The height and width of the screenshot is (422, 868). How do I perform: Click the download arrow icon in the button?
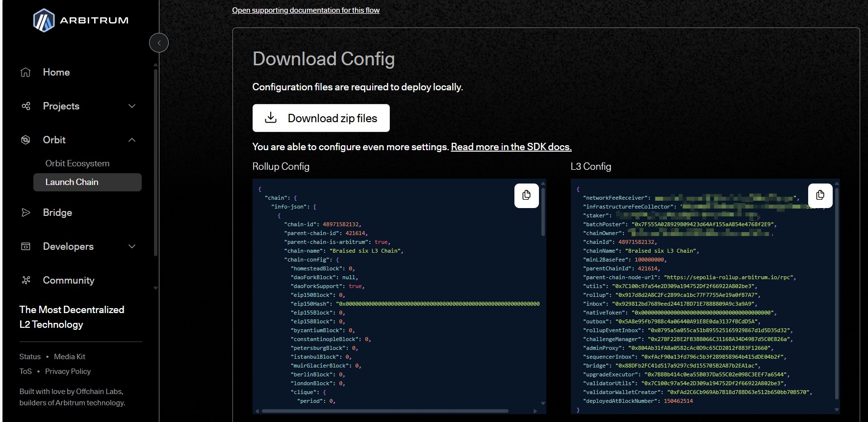pos(271,118)
